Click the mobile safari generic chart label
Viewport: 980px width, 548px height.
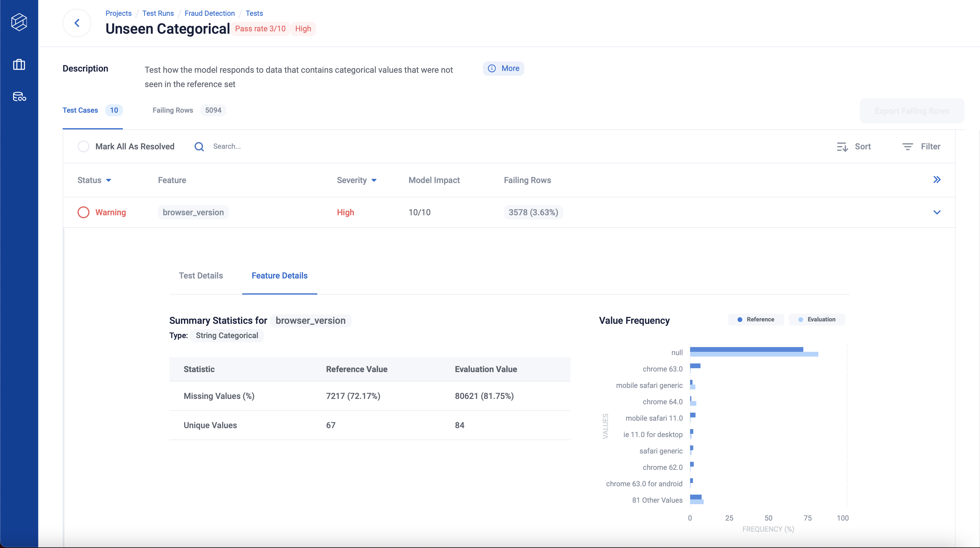point(649,385)
